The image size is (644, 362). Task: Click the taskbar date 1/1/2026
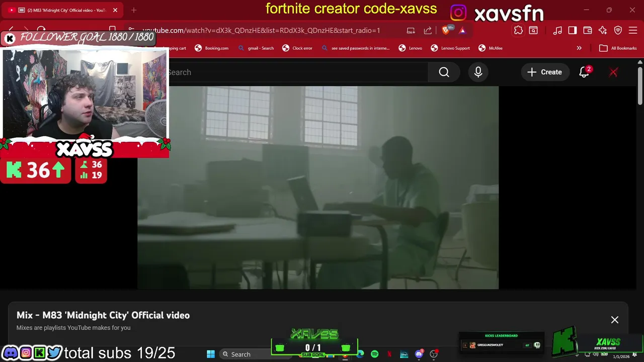621,356
